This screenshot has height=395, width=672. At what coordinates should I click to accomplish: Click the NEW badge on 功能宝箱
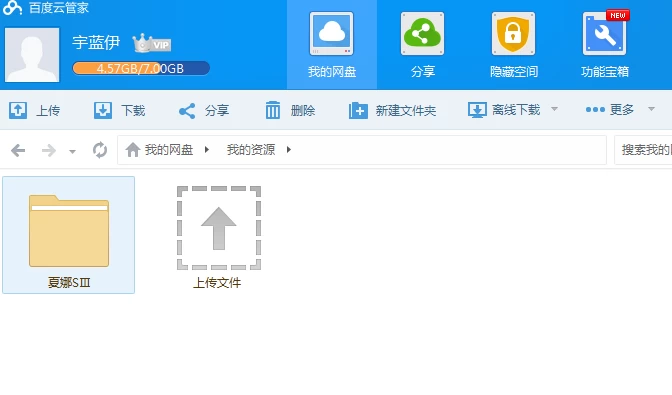pos(618,15)
